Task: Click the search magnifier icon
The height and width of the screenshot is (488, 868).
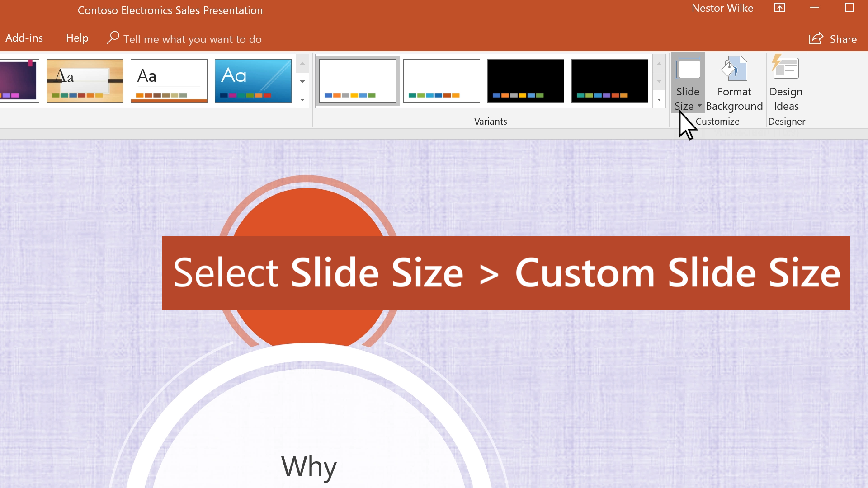Action: (x=113, y=38)
